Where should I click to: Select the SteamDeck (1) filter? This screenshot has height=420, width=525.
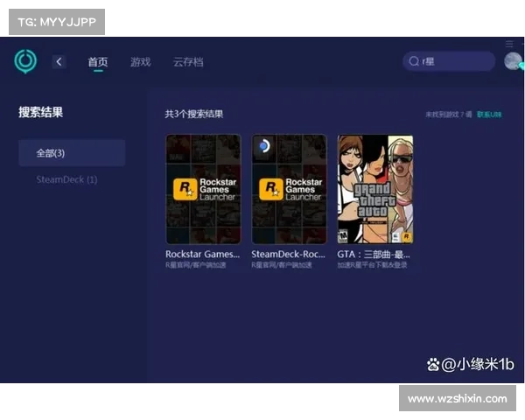pos(67,179)
